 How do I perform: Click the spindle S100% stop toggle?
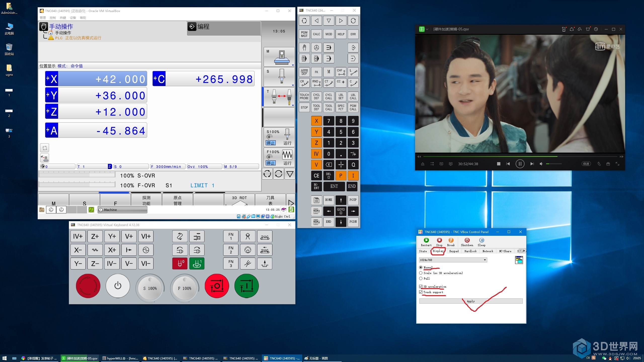(271, 143)
